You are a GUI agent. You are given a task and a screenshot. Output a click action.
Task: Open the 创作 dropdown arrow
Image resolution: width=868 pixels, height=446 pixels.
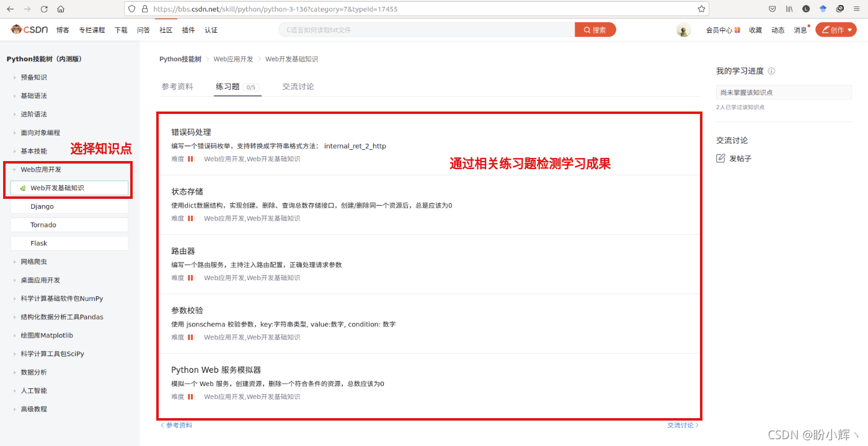pyautogui.click(x=849, y=30)
